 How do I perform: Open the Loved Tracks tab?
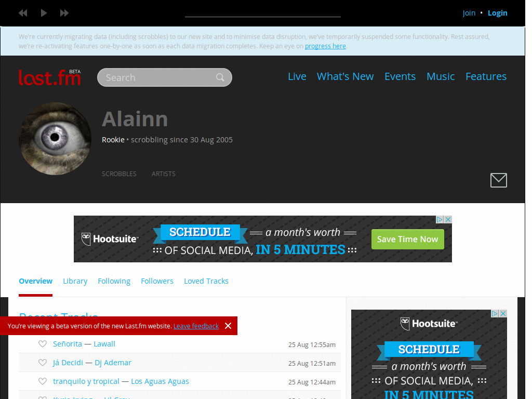click(206, 281)
